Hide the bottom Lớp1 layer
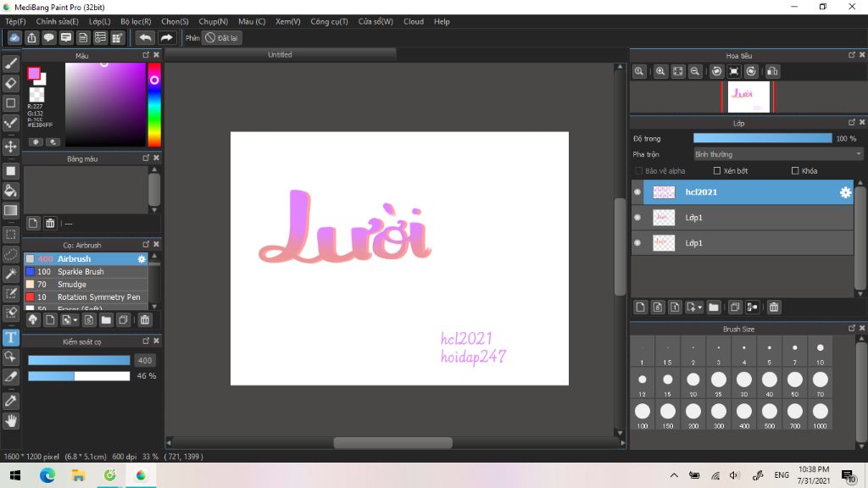This screenshot has width=868, height=488. pyautogui.click(x=637, y=243)
